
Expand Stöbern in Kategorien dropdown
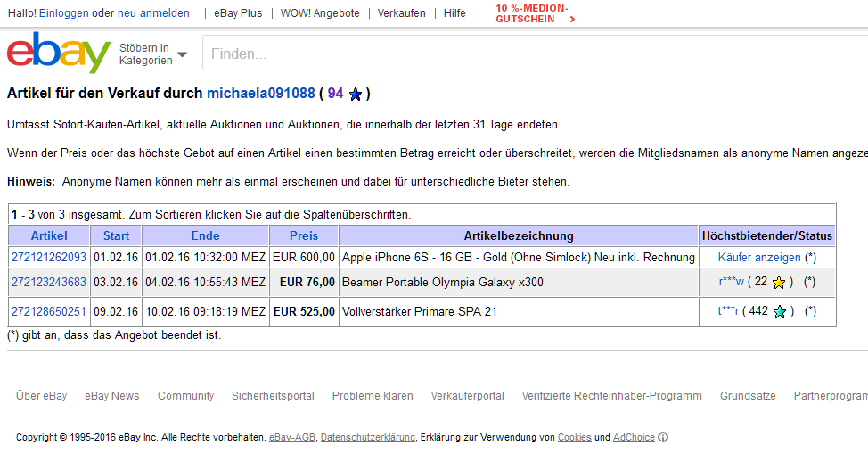(153, 54)
